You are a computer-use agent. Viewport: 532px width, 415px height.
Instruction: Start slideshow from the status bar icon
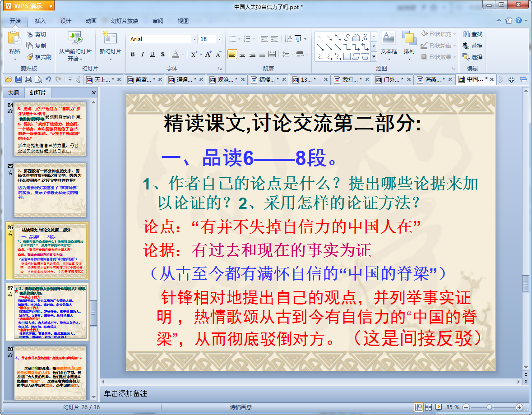438,407
